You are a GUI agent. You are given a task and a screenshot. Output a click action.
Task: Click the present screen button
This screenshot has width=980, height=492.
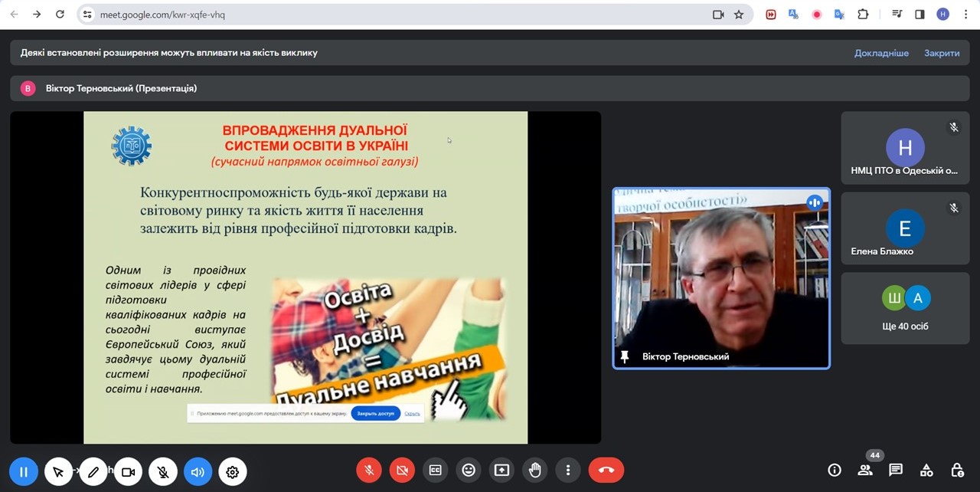(501, 471)
